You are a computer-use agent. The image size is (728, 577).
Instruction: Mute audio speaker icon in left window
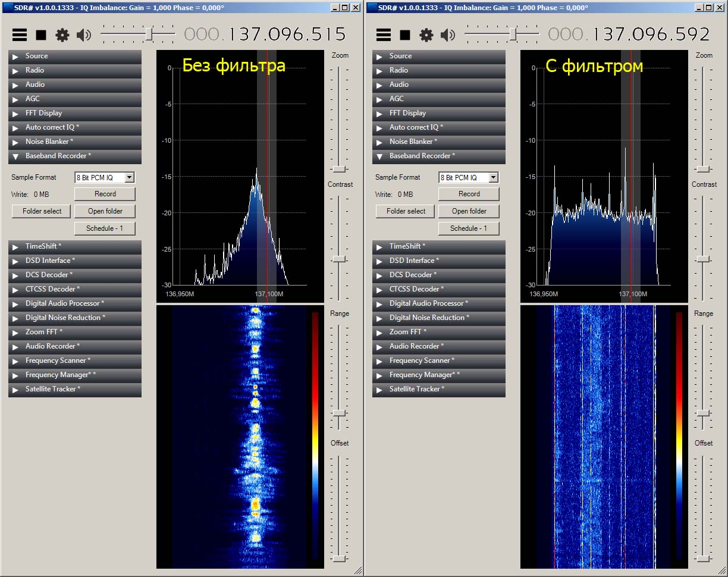84,35
